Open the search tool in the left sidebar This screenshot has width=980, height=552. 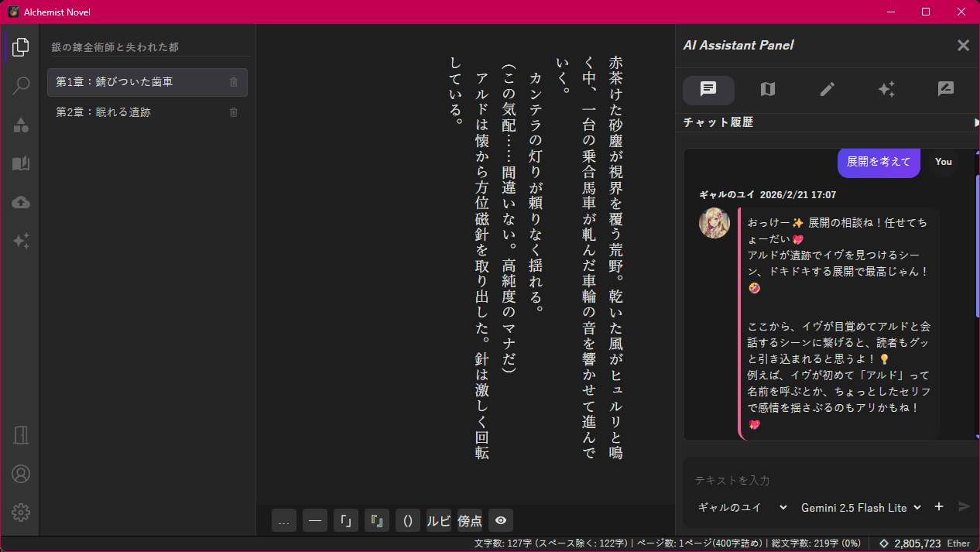(x=21, y=85)
